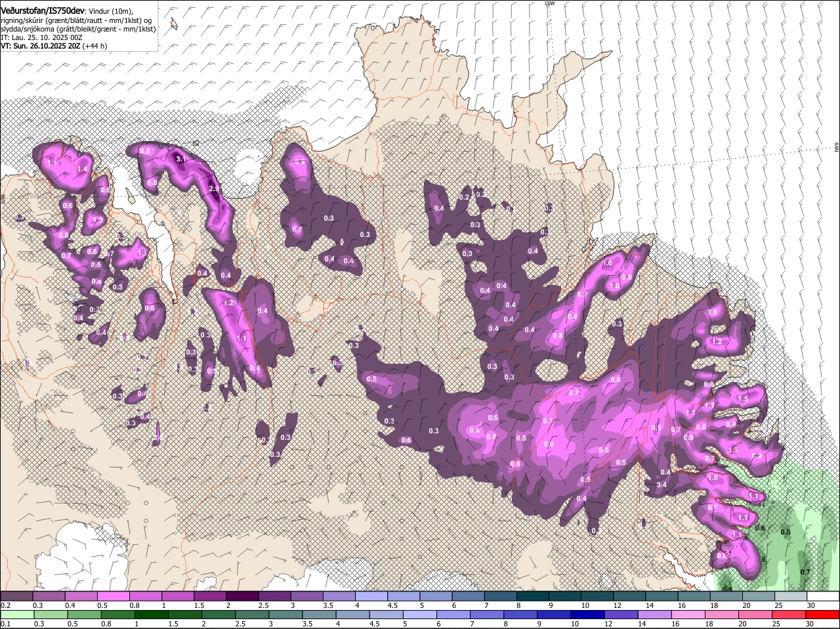Click the pale gray 25–30 snow legend swatch
This screenshot has width=840, height=629.
click(791, 596)
